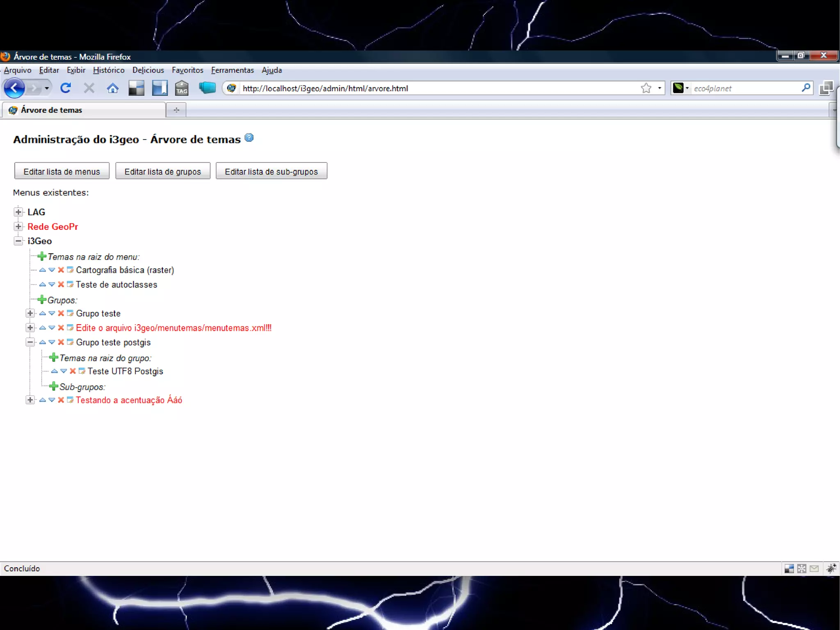Open the Ferramentas menu

coord(232,70)
